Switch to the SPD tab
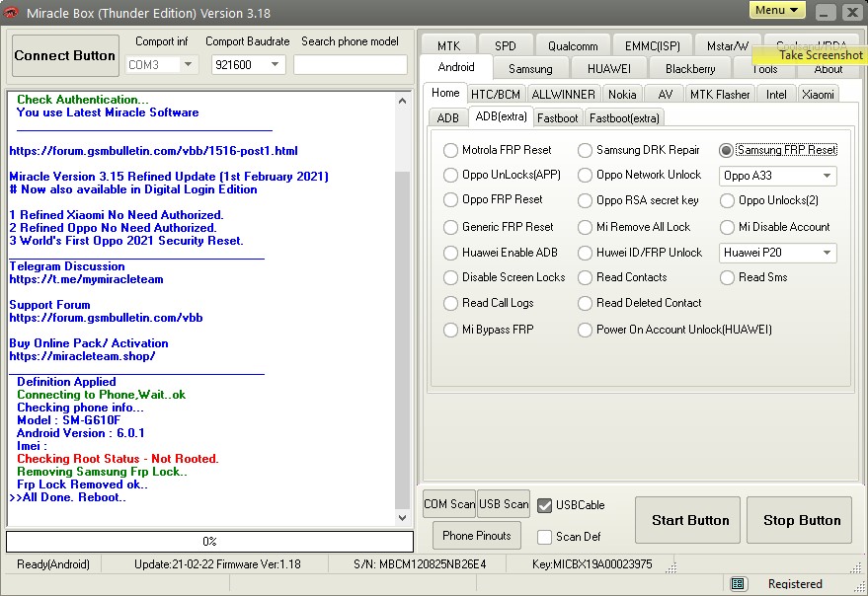The image size is (868, 596). click(x=505, y=46)
